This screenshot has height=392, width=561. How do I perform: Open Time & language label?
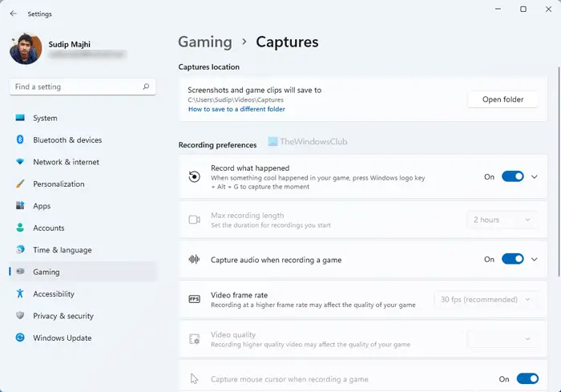point(63,250)
